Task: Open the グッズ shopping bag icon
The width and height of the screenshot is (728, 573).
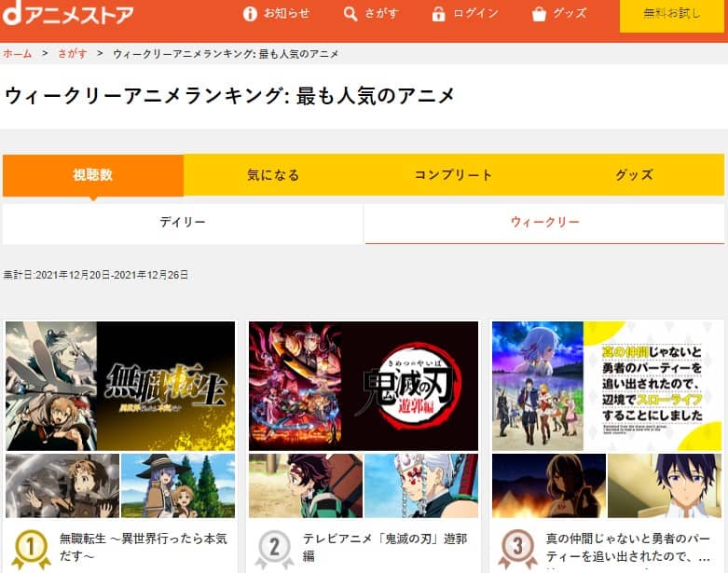Action: (539, 14)
